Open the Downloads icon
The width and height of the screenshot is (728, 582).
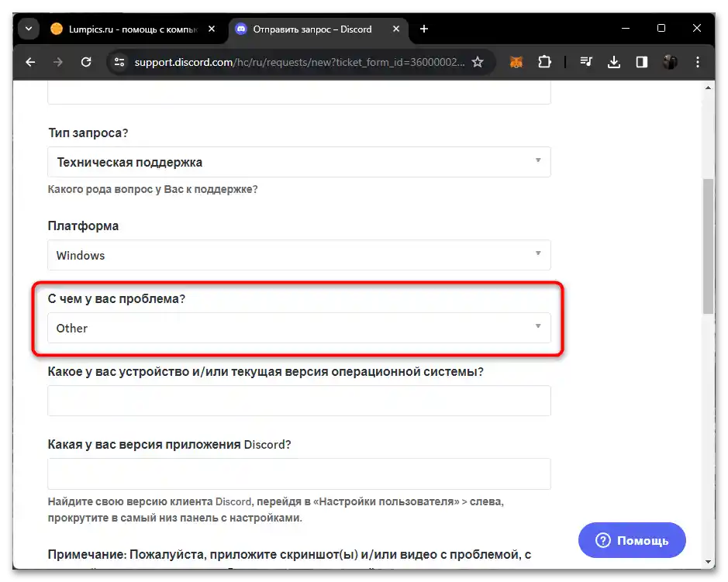pyautogui.click(x=614, y=61)
